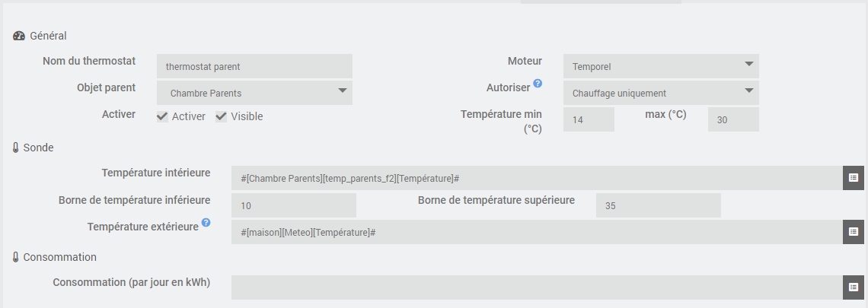
Task: Expand the Moteur Temporel dropdown
Action: [x=661, y=66]
